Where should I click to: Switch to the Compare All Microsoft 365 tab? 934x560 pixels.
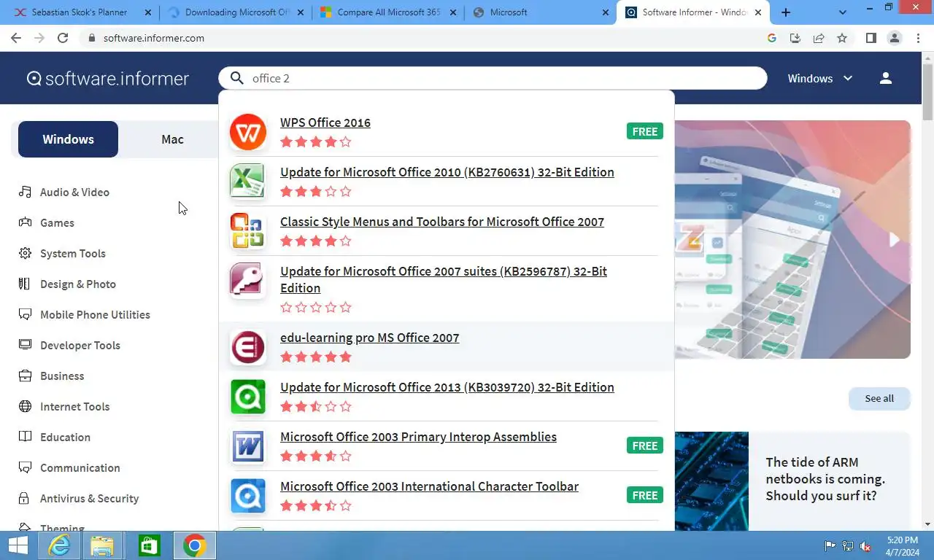(387, 12)
